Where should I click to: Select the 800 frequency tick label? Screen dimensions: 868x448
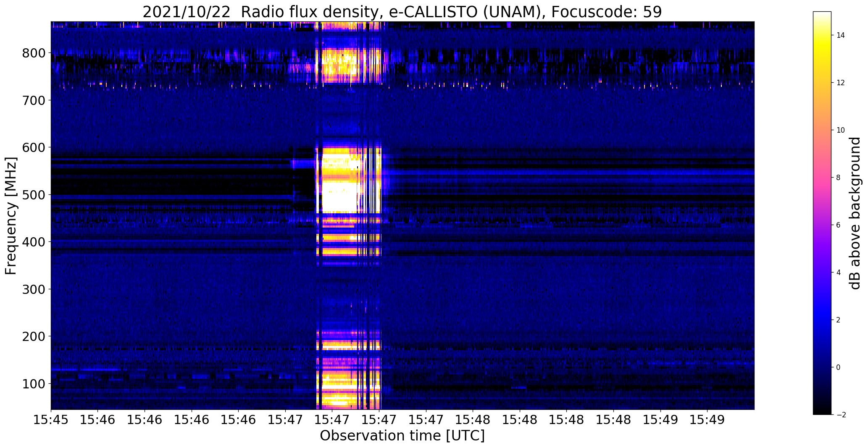pyautogui.click(x=33, y=53)
